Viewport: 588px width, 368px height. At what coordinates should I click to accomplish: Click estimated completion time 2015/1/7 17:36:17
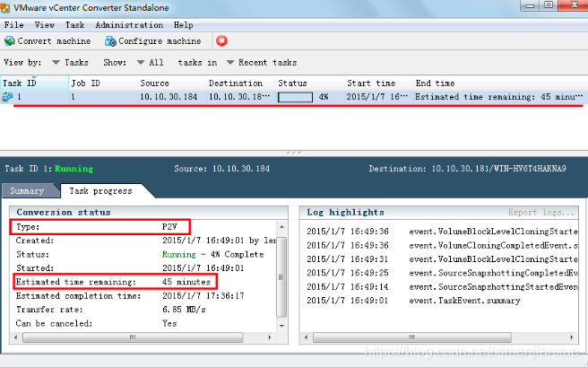(x=203, y=295)
